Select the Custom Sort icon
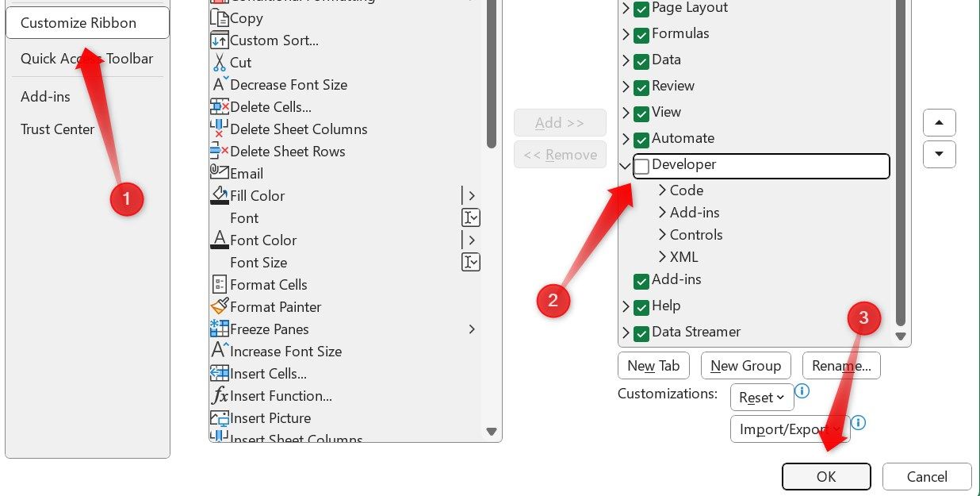The height and width of the screenshot is (496, 980). point(219,40)
